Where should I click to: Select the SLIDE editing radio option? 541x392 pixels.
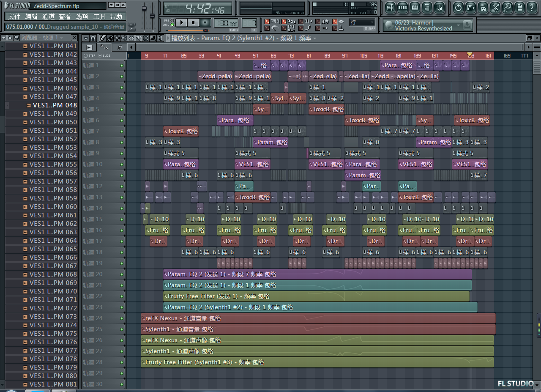point(100,56)
